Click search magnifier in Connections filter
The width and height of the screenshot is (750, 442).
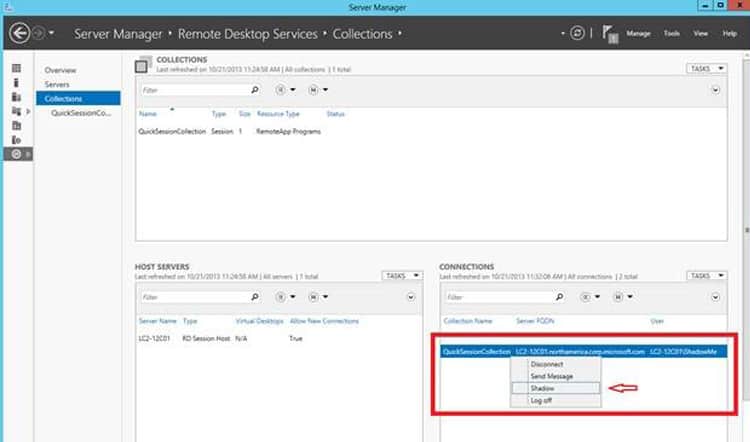559,297
